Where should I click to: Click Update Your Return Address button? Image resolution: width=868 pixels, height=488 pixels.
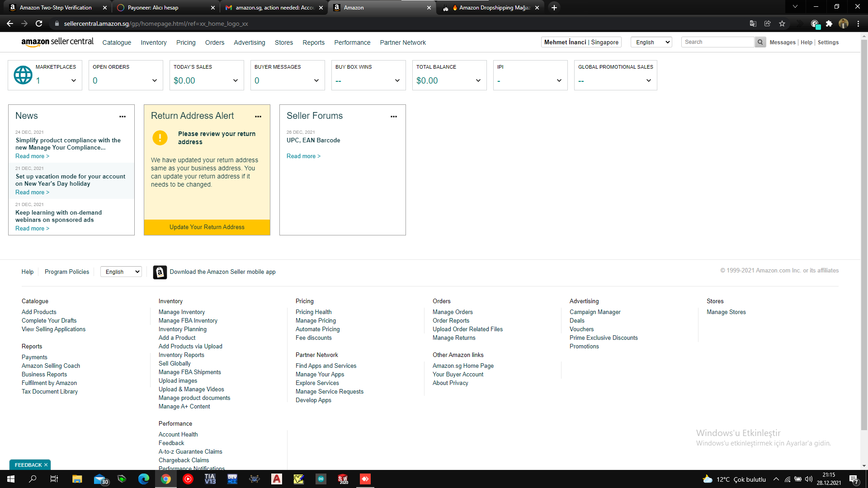207,227
